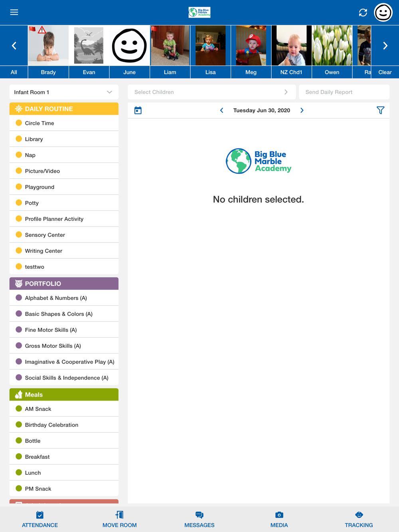Click the Daily Routine sun icon
Viewport: 399px width, 532px height.
point(19,109)
